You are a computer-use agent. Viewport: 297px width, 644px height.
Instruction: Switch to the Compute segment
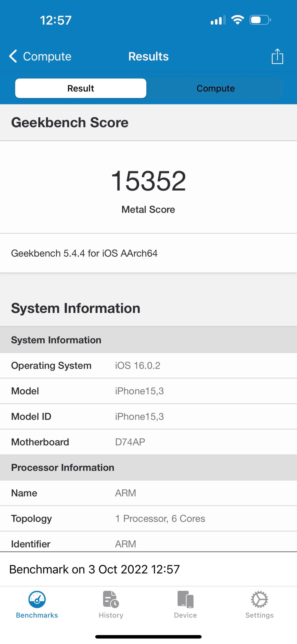pos(216,88)
